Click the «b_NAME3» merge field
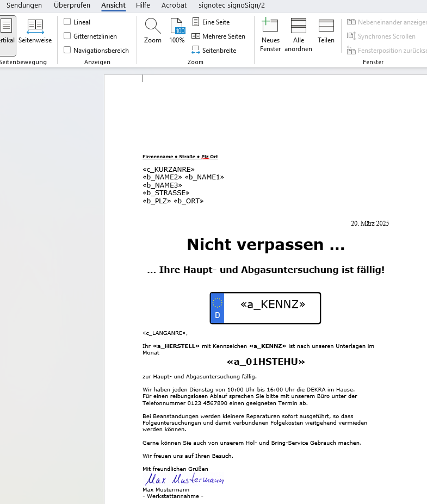Screen dimensions: 427x504 pyautogui.click(x=163, y=185)
